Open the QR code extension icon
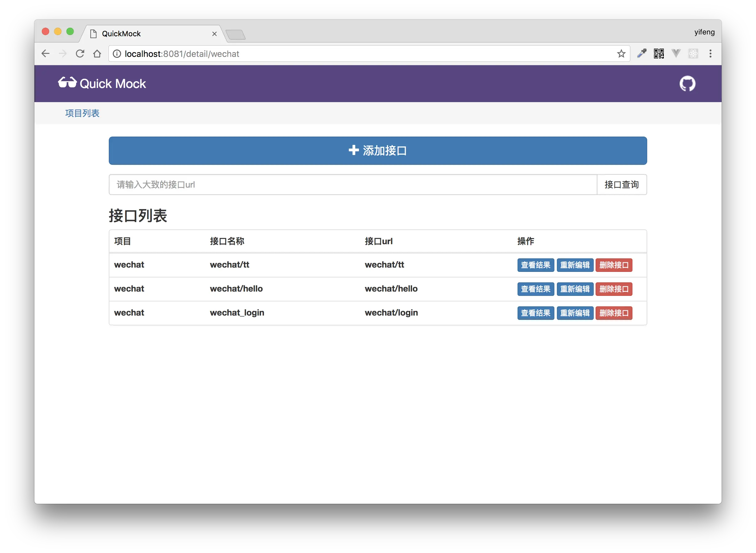The image size is (756, 553). [x=659, y=54]
